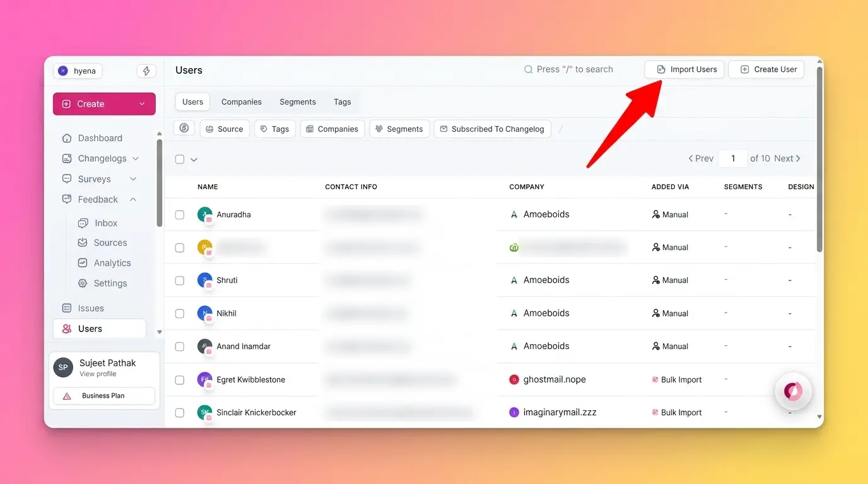868x484 pixels.
Task: Select the Nikhil row checkbox
Action: click(180, 313)
